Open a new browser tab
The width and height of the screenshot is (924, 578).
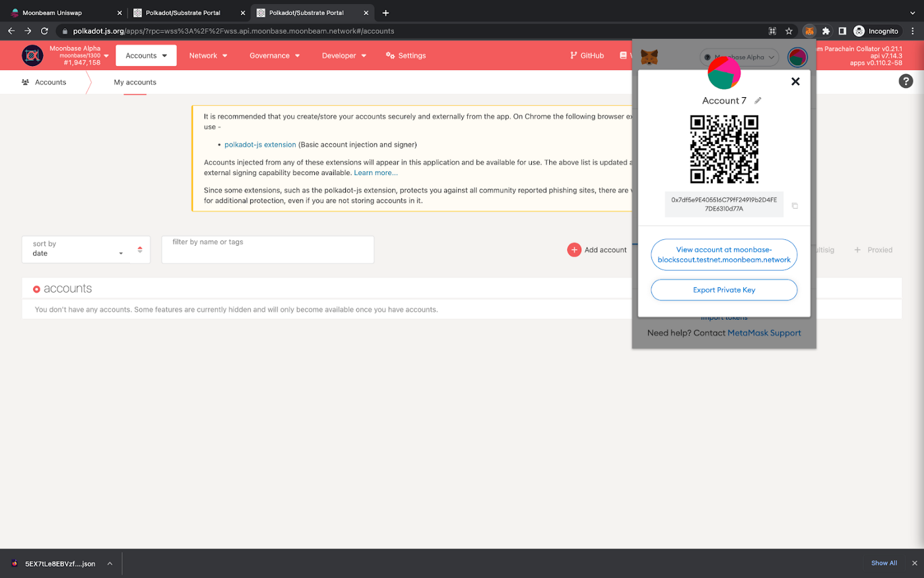pos(385,13)
